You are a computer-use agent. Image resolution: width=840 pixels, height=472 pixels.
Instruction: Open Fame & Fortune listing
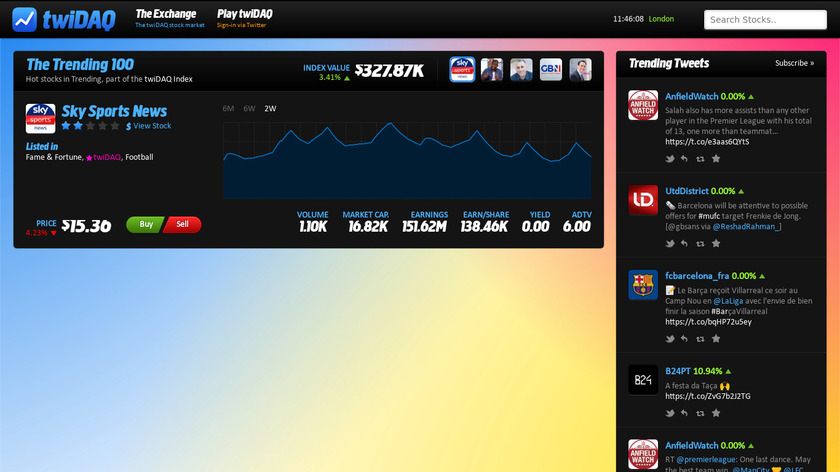coord(54,157)
